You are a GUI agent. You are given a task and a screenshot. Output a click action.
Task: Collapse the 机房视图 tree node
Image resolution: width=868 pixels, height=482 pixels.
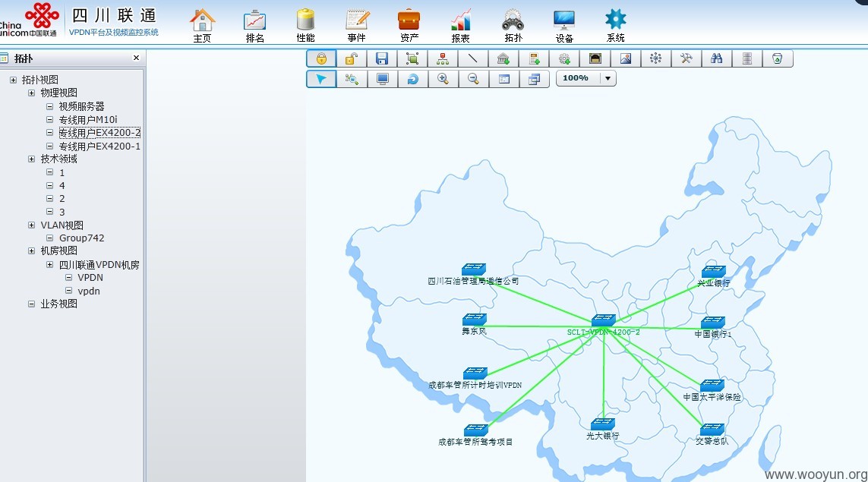point(32,250)
